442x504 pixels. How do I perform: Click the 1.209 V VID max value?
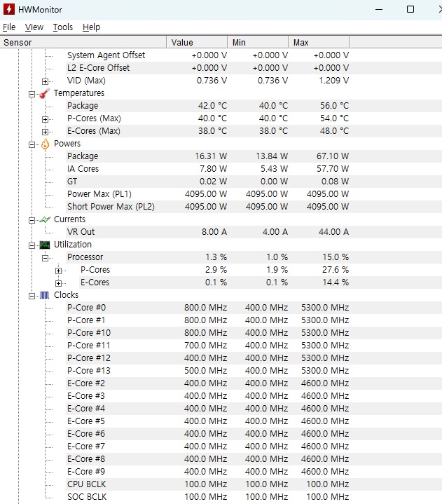click(333, 81)
